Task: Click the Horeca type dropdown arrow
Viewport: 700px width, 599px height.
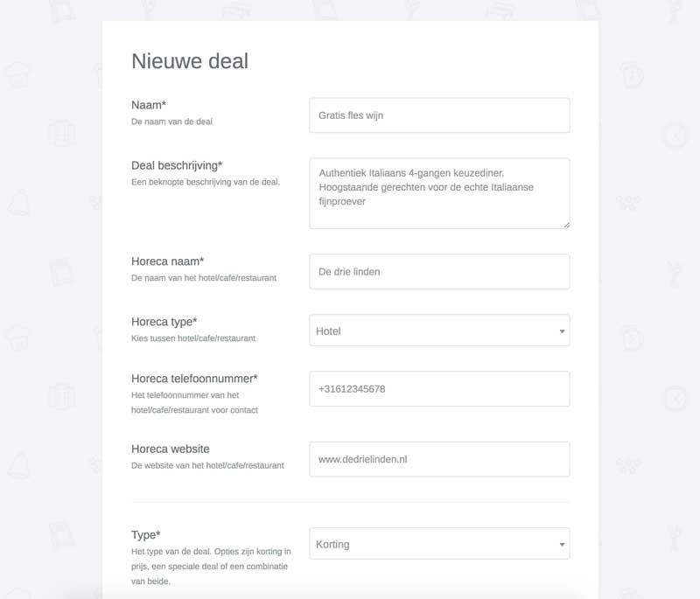Action: pyautogui.click(x=562, y=331)
